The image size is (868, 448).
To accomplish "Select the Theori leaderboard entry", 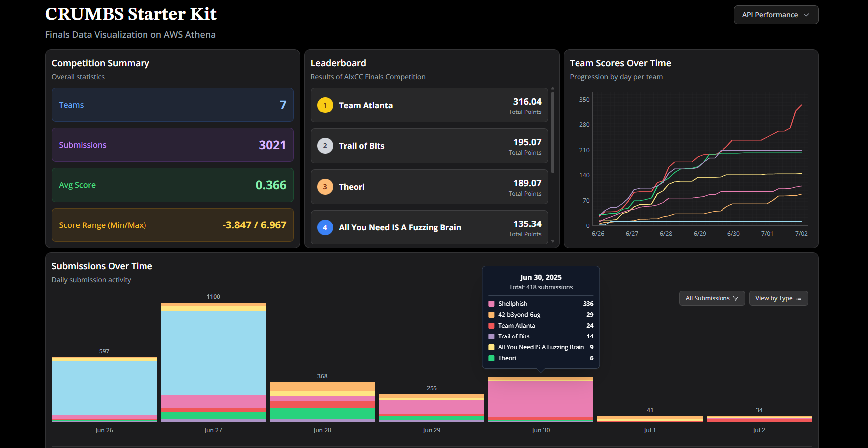I will click(x=429, y=187).
